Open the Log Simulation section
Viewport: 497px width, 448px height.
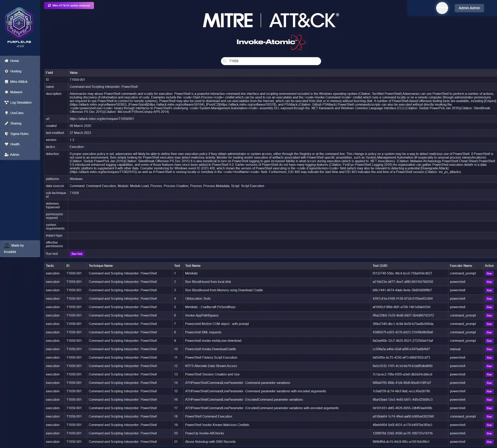point(21,102)
